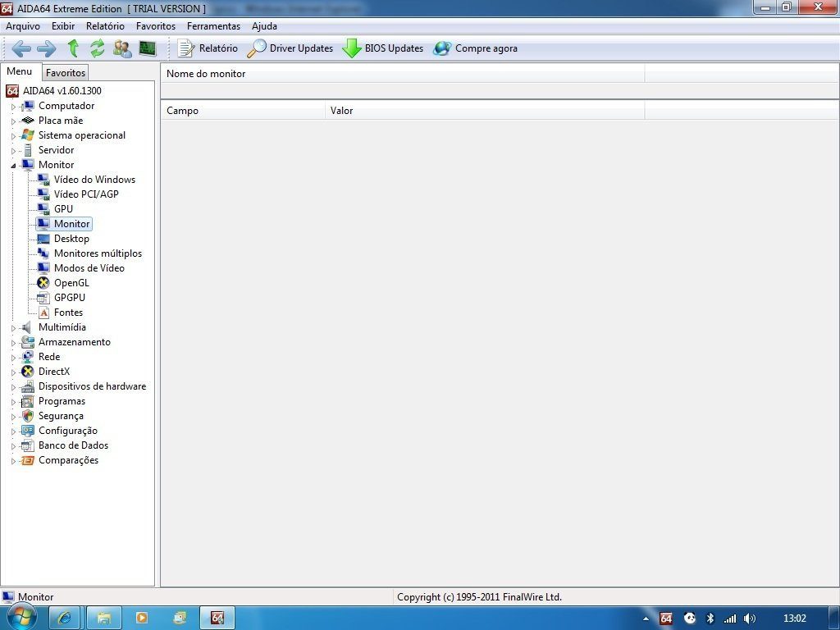Image resolution: width=840 pixels, height=630 pixels.
Task: Open the Windows Start orb
Action: (21, 618)
